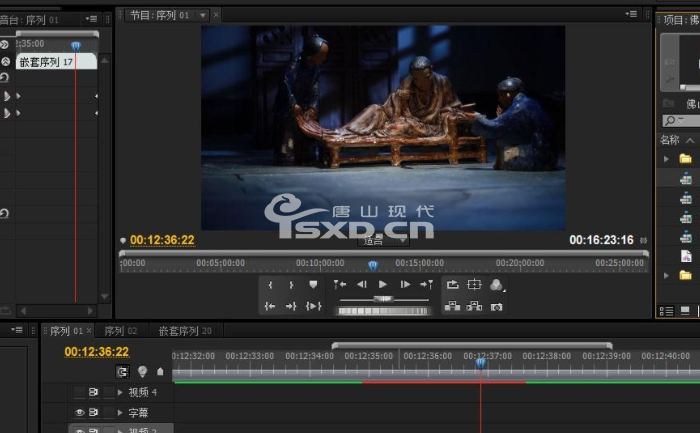Toggle timeline Snap magnet icon

pyautogui.click(x=123, y=371)
